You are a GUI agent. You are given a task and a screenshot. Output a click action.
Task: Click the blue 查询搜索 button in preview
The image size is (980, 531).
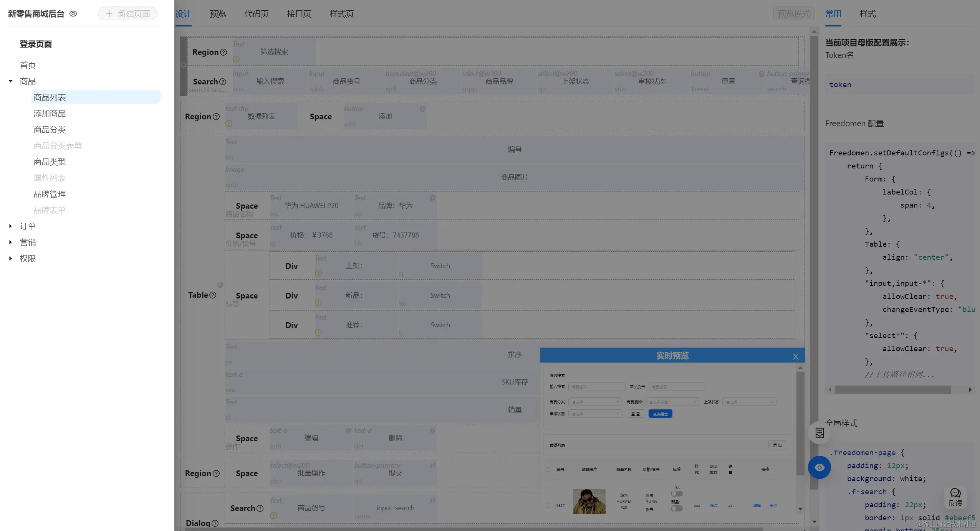pyautogui.click(x=660, y=414)
